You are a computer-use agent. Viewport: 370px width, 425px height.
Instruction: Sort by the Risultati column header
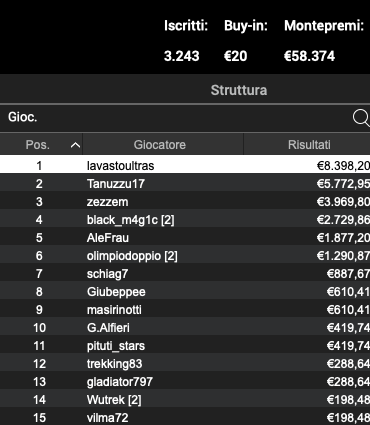(307, 145)
